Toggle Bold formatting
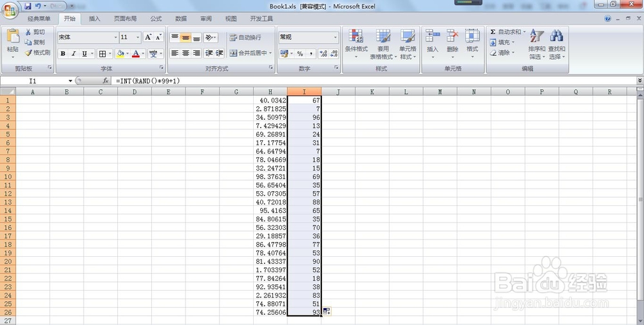Viewport: 644px width, 325px height. [x=63, y=54]
